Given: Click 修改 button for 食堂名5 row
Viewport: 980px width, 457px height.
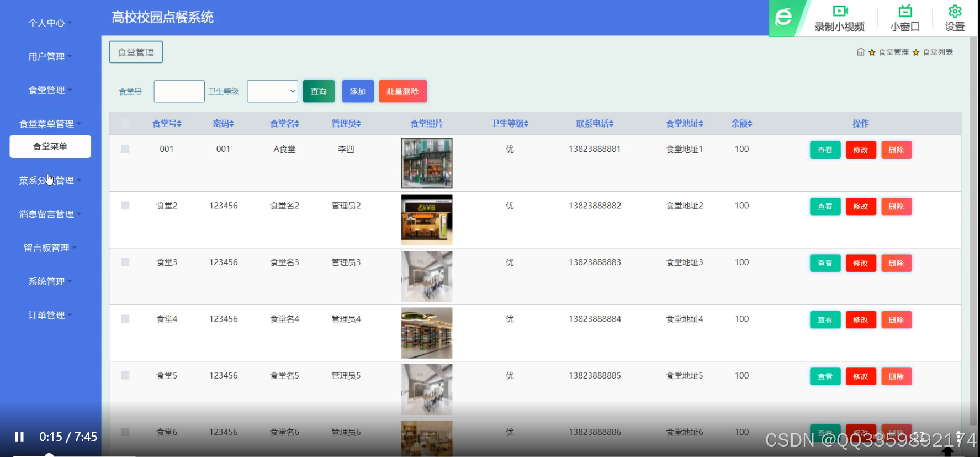Looking at the screenshot, I should (861, 376).
